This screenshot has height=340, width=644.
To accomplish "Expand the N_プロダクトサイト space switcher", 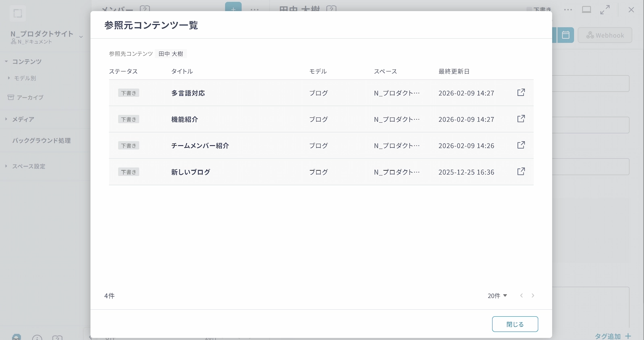I will [81, 37].
